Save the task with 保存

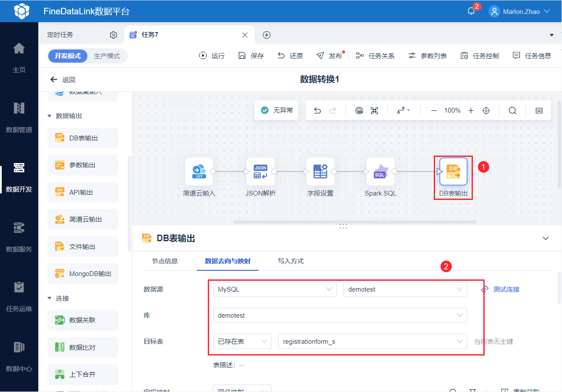pyautogui.click(x=251, y=56)
